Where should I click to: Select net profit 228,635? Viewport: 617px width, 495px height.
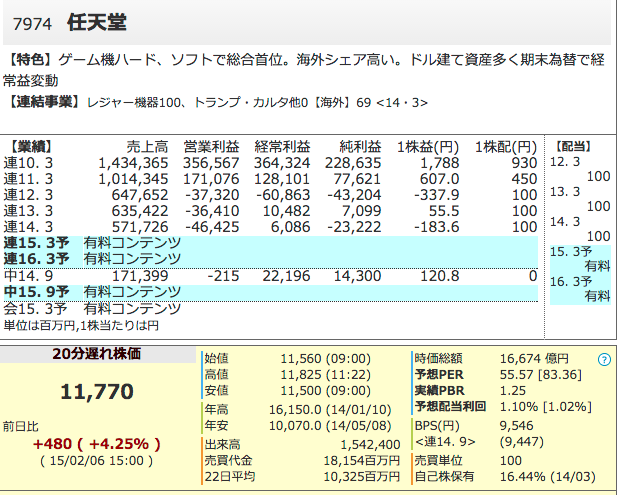coord(353,163)
